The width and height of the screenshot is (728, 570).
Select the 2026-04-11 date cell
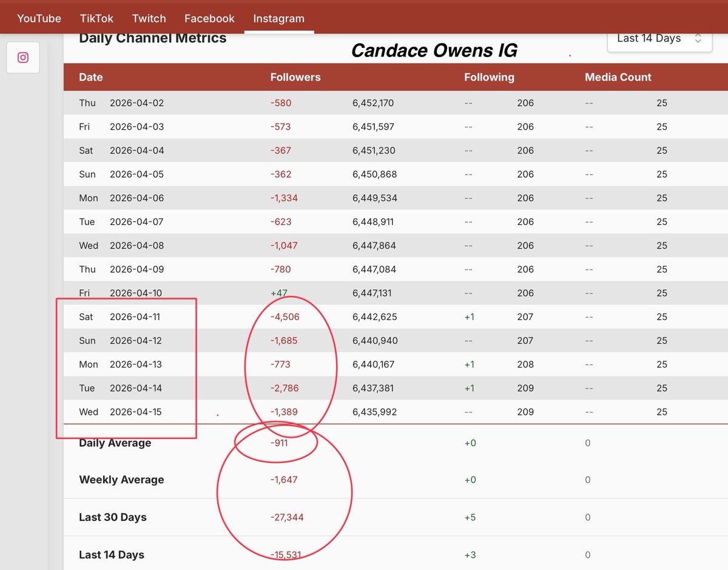click(x=136, y=317)
